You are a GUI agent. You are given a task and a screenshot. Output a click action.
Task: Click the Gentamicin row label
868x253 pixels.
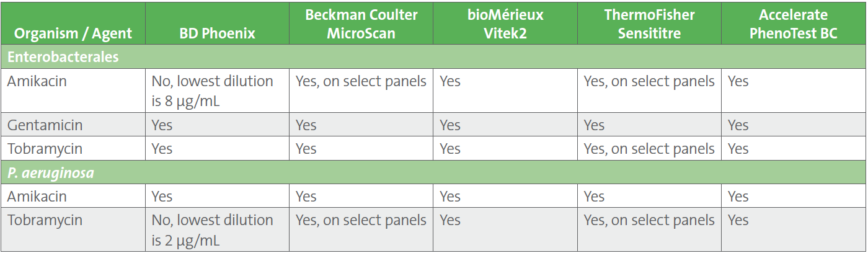pyautogui.click(x=45, y=125)
